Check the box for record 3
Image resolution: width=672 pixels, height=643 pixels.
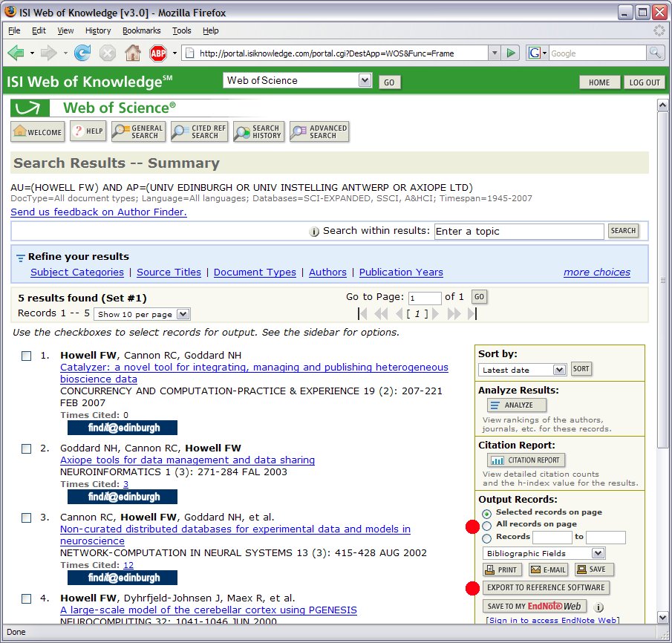26,518
